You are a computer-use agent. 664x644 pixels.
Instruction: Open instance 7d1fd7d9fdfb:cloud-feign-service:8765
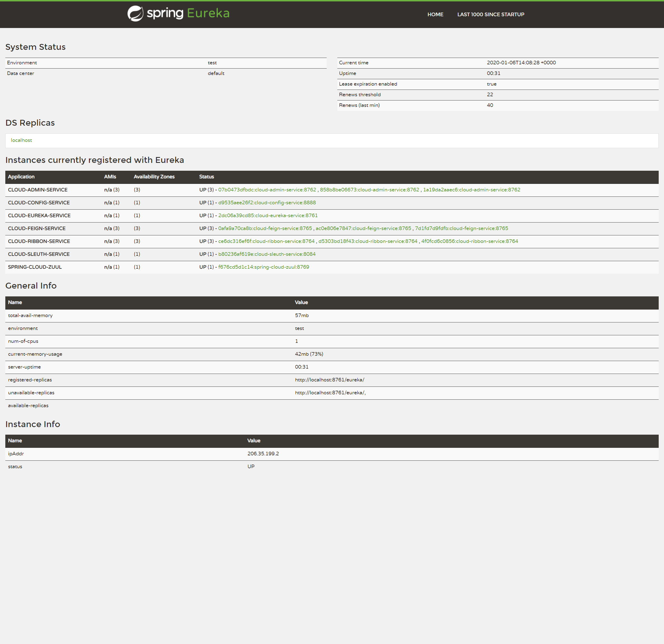461,228
